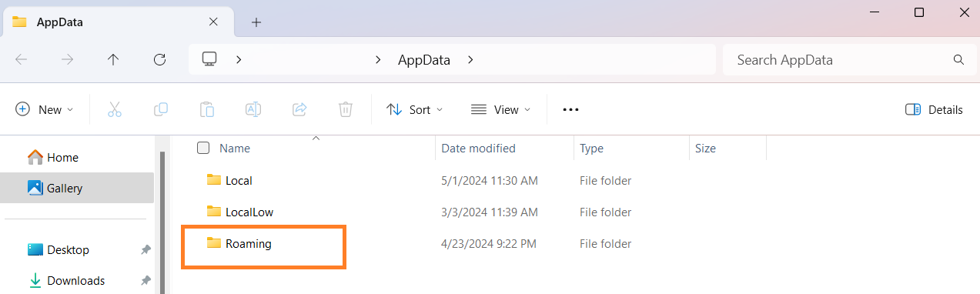The image size is (980, 294).
Task: Open the New item dropdown
Action: pyautogui.click(x=45, y=109)
